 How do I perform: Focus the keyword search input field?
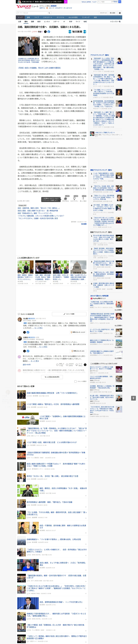[32, 13]
